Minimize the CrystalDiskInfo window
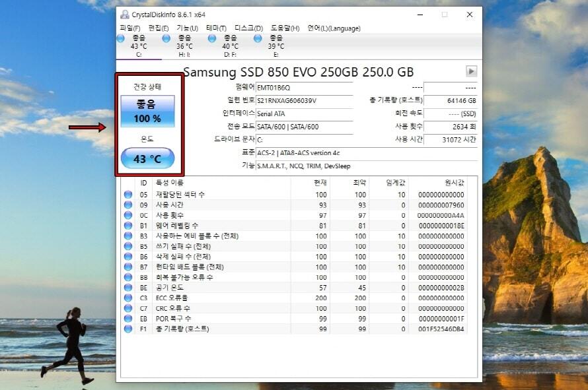Image resolution: width=588 pixels, height=390 pixels. click(420, 15)
